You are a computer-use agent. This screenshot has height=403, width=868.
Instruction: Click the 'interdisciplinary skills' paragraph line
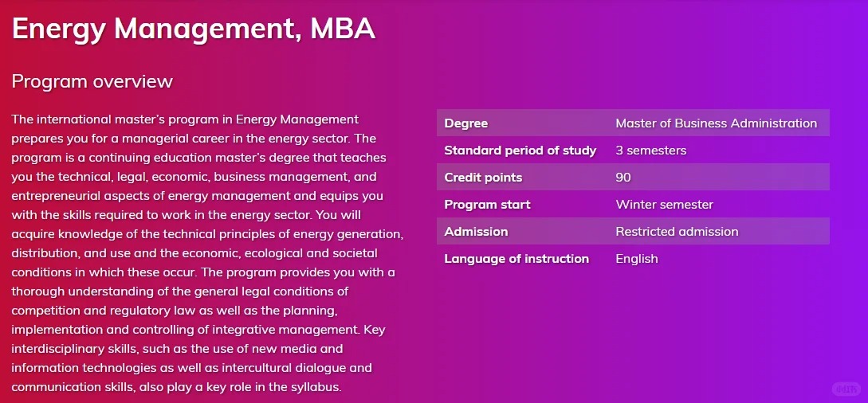pyautogui.click(x=177, y=349)
